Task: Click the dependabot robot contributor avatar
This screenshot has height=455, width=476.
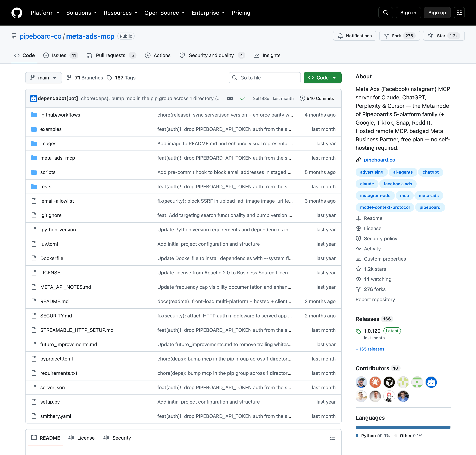Action: (431, 382)
